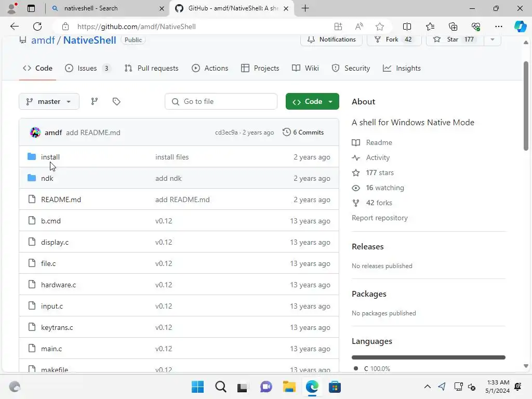Open the Security tab
The height and width of the screenshot is (399, 532).
click(351, 68)
